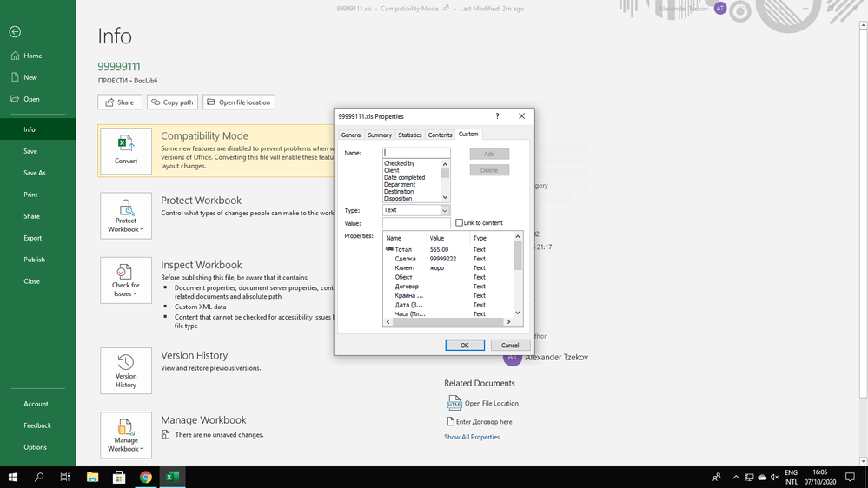The image size is (868, 488).
Task: Click Open file location button
Action: point(239,102)
